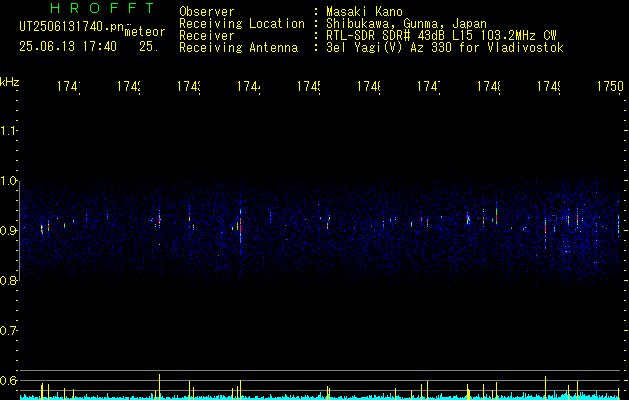
Task: Select the RTL-SDR SDR# 43dB receiver description
Action: pyautogui.click(x=441, y=36)
